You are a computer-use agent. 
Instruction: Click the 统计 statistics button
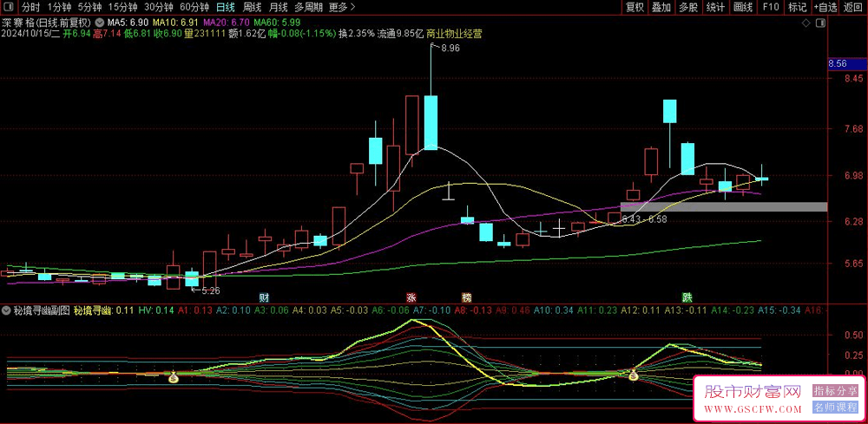pos(716,7)
